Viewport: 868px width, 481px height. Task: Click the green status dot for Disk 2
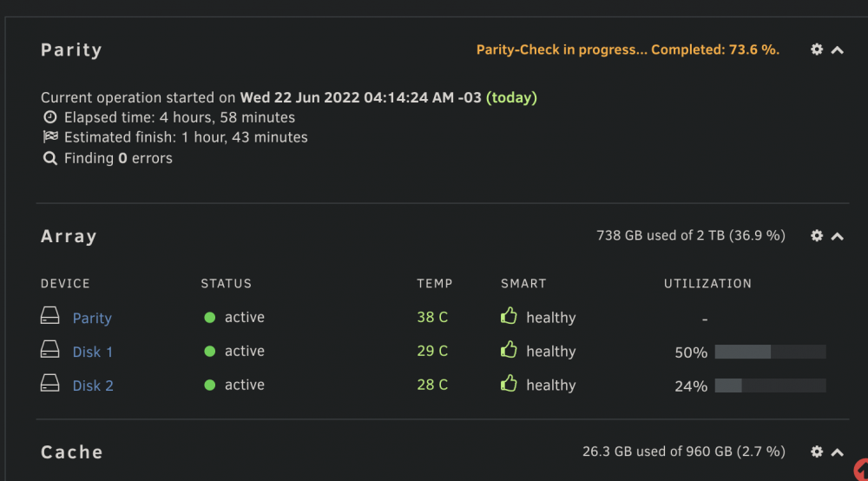[210, 385]
